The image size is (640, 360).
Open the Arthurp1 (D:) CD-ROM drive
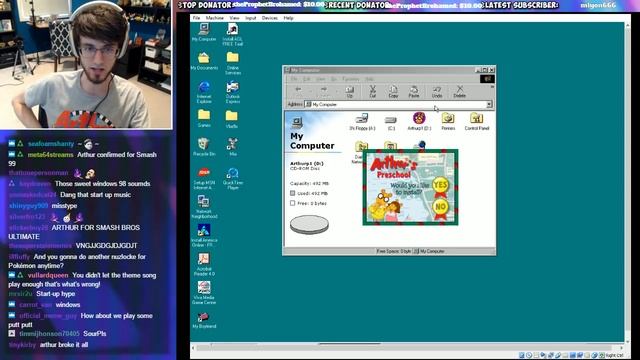[419, 121]
